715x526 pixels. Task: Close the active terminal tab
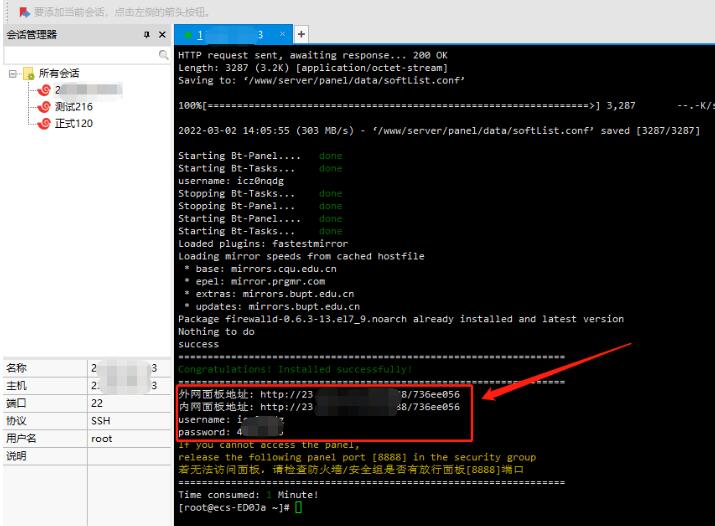pos(279,35)
